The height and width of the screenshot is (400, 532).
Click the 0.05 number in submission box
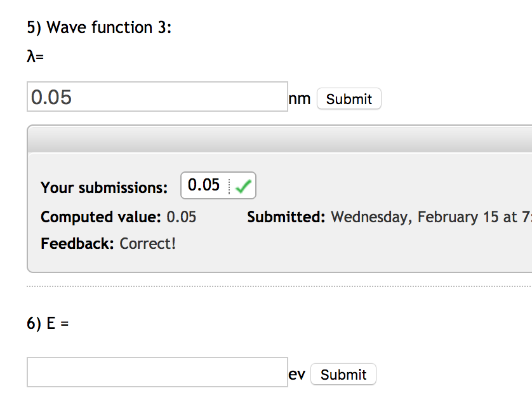(x=204, y=185)
